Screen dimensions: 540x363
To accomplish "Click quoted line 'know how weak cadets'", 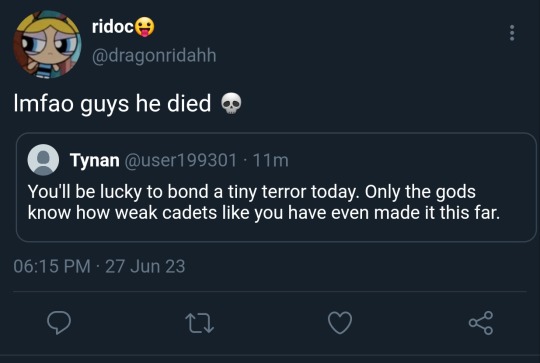I will tap(122, 212).
